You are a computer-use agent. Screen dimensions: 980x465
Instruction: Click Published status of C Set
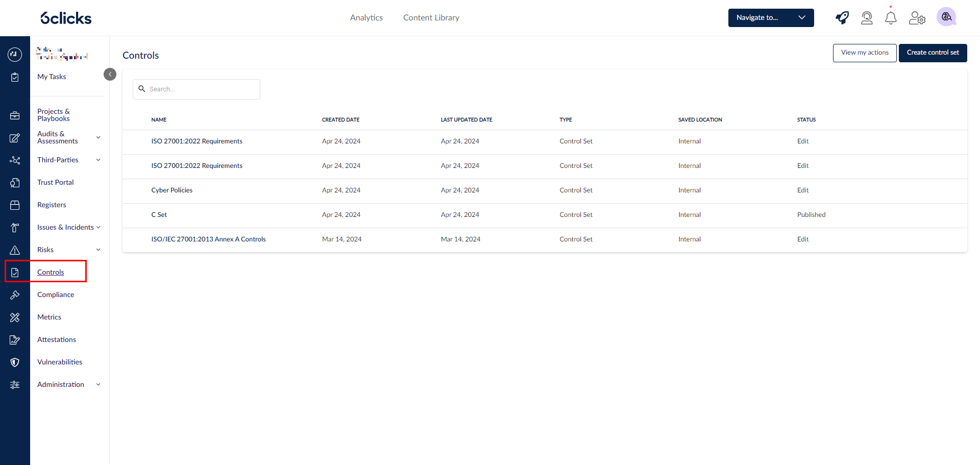[812, 214]
